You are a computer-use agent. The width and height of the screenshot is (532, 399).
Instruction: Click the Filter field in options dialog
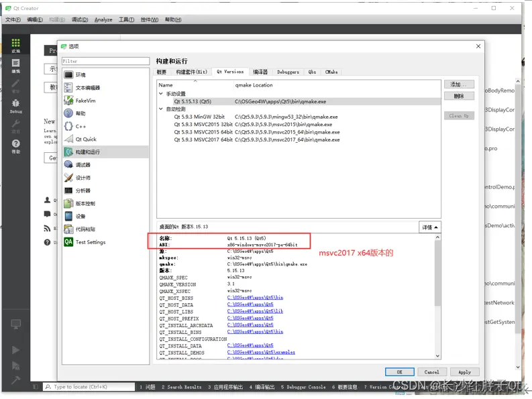click(105, 61)
